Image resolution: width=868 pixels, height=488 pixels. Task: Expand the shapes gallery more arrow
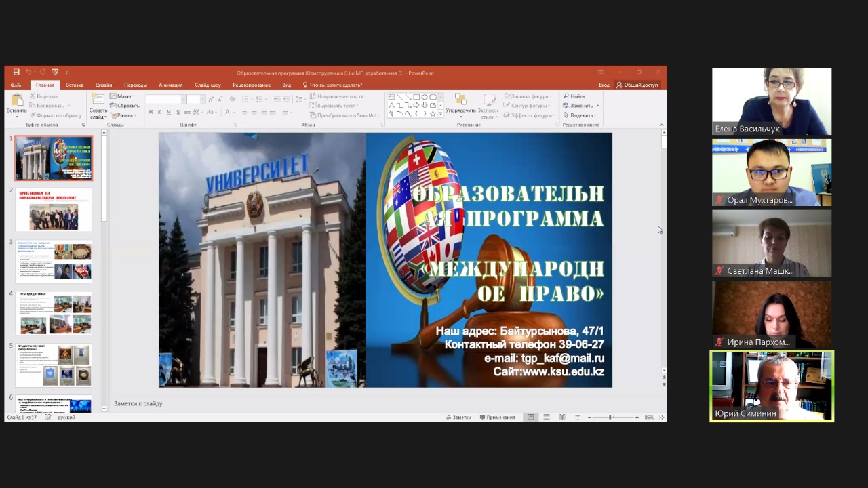tap(441, 114)
